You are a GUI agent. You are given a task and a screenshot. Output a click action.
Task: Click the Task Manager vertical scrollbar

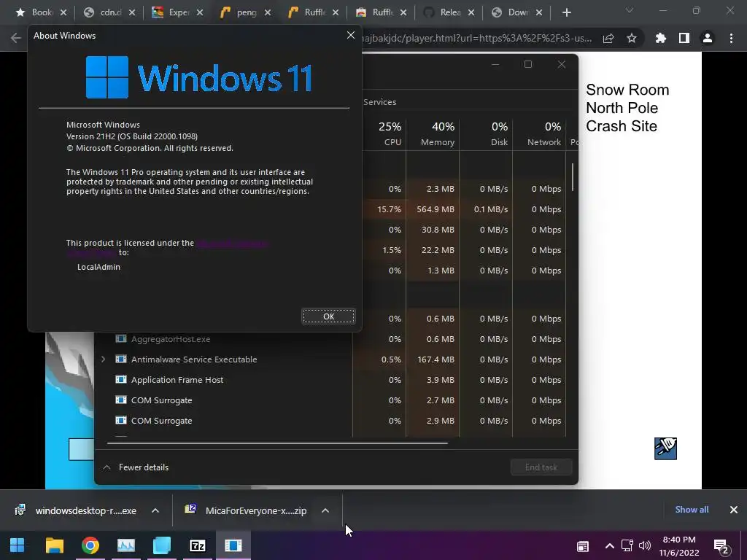pyautogui.click(x=572, y=177)
